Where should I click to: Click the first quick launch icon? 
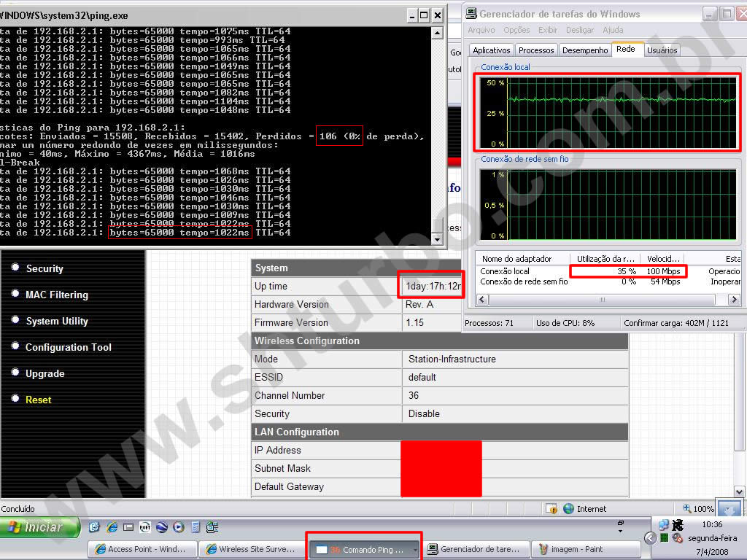point(94,527)
